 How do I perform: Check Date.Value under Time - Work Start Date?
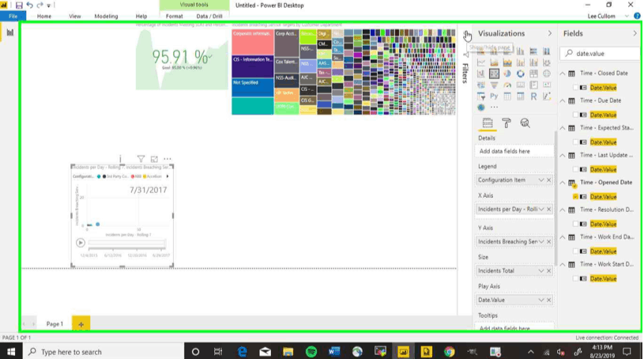coord(575,279)
